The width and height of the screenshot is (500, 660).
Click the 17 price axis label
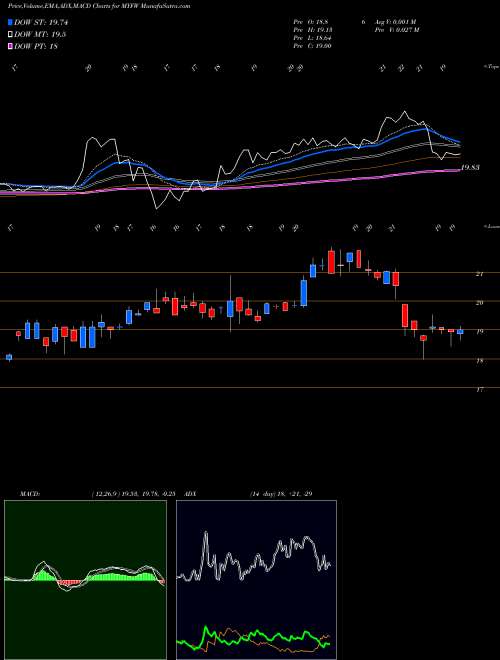[479, 390]
